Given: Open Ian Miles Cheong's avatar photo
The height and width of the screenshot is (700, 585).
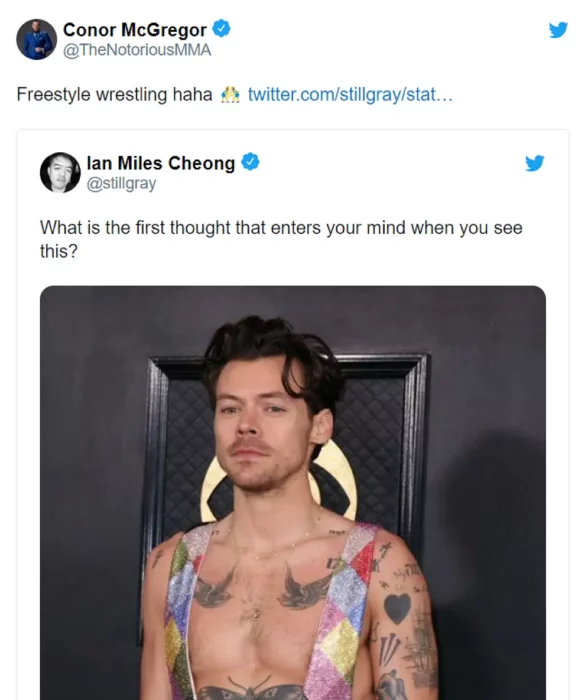Looking at the screenshot, I should [x=60, y=173].
